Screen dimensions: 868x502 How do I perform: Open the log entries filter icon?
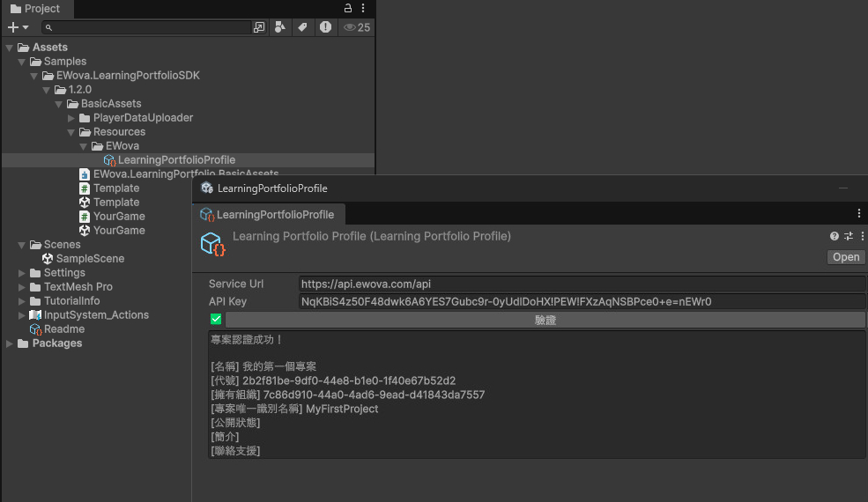click(325, 27)
